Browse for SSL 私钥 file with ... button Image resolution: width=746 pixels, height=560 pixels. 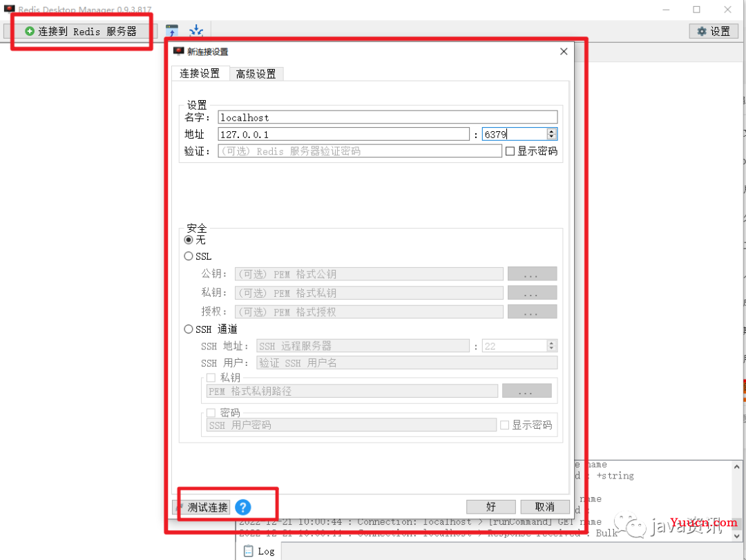tap(532, 293)
